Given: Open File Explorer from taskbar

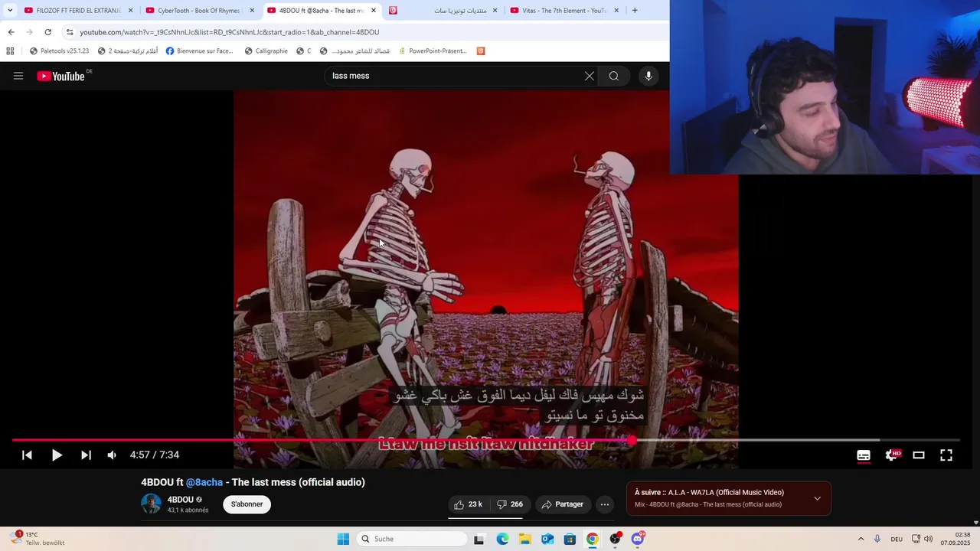Looking at the screenshot, I should [x=525, y=539].
